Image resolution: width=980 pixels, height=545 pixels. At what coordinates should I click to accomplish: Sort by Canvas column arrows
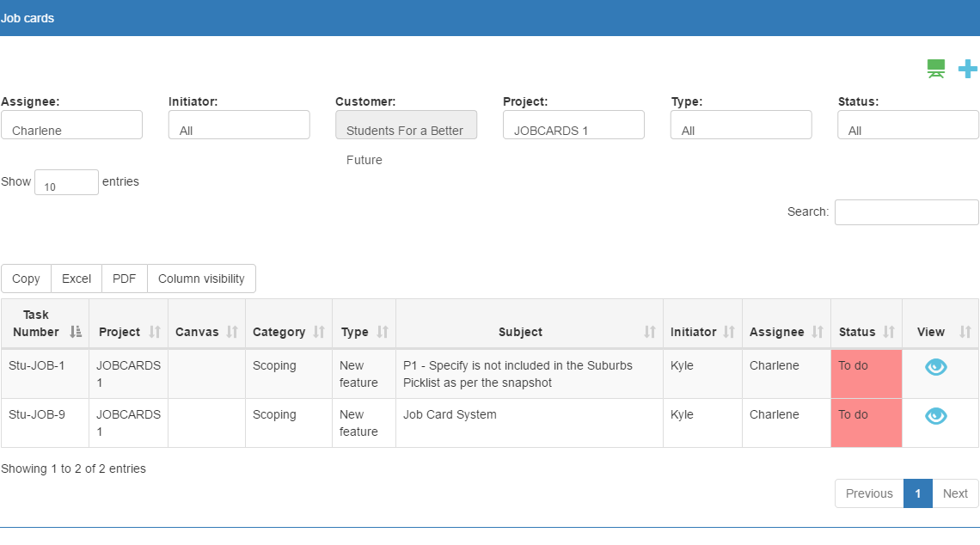[232, 332]
